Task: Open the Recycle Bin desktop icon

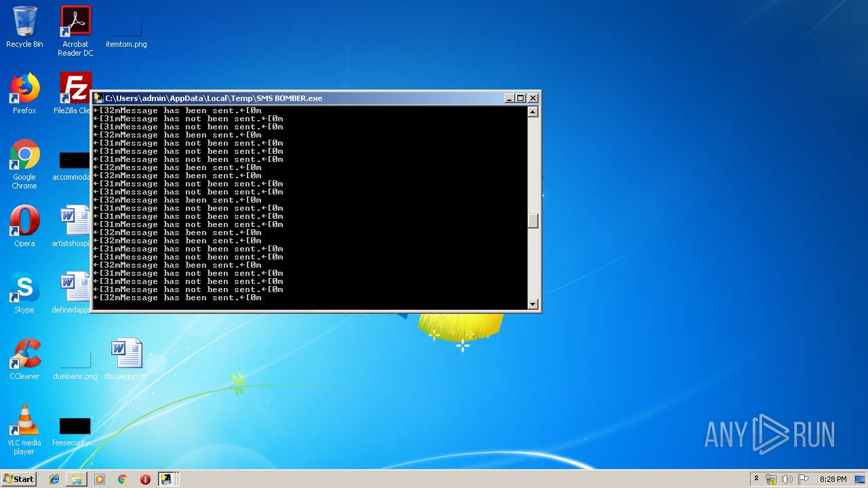Action: tap(24, 27)
